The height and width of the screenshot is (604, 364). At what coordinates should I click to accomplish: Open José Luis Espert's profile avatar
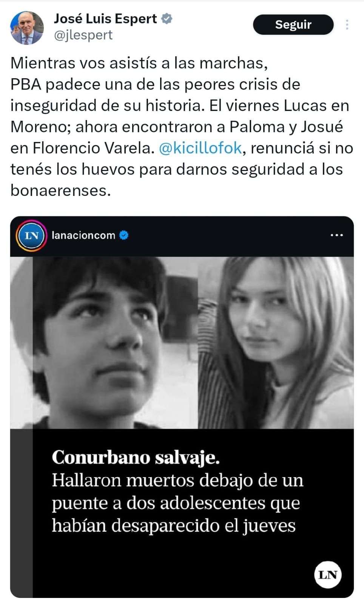[x=26, y=28]
